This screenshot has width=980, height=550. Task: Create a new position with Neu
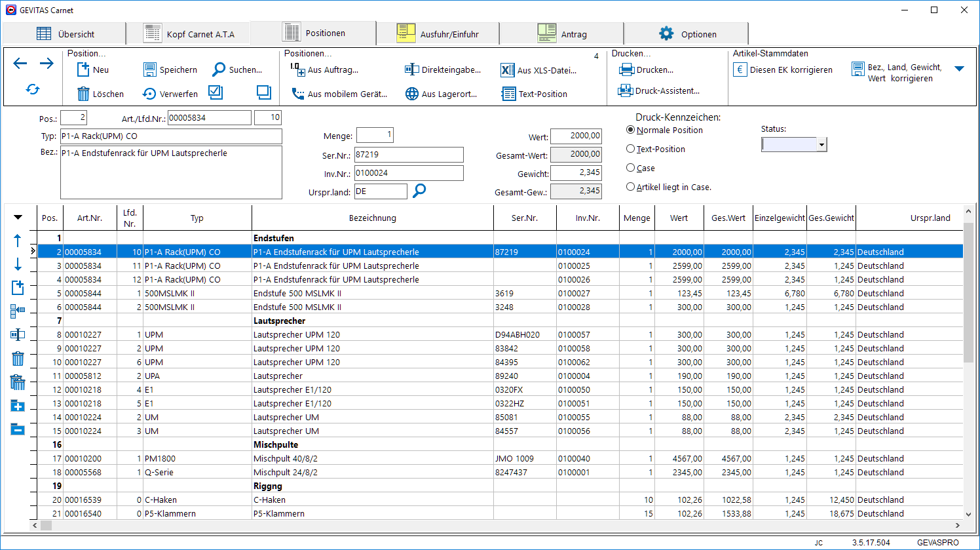[93, 69]
